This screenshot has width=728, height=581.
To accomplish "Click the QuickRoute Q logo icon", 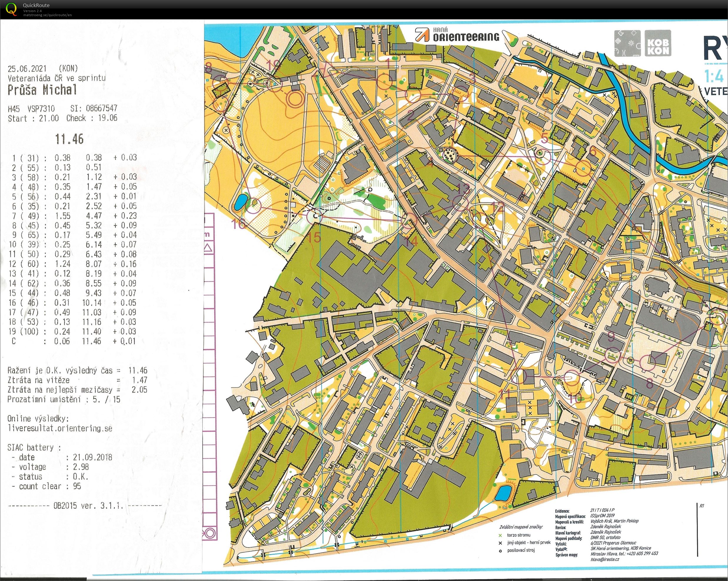I will pos(11,9).
